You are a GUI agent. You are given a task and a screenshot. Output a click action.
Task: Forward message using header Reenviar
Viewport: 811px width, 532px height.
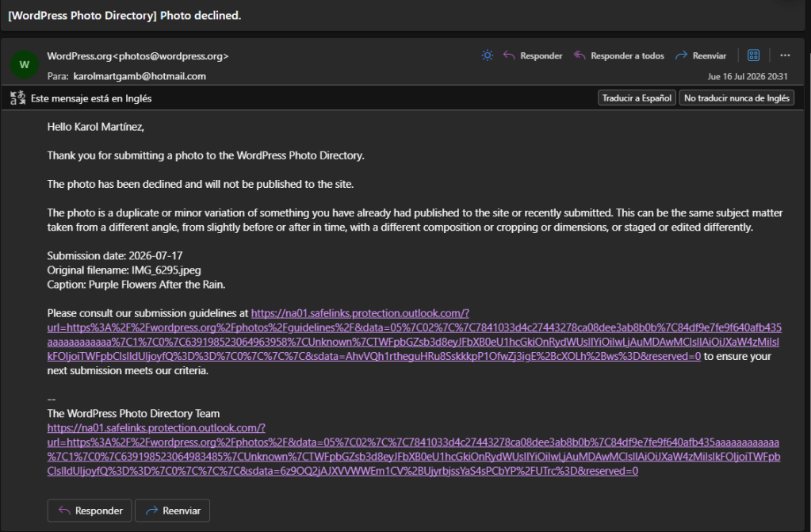701,55
